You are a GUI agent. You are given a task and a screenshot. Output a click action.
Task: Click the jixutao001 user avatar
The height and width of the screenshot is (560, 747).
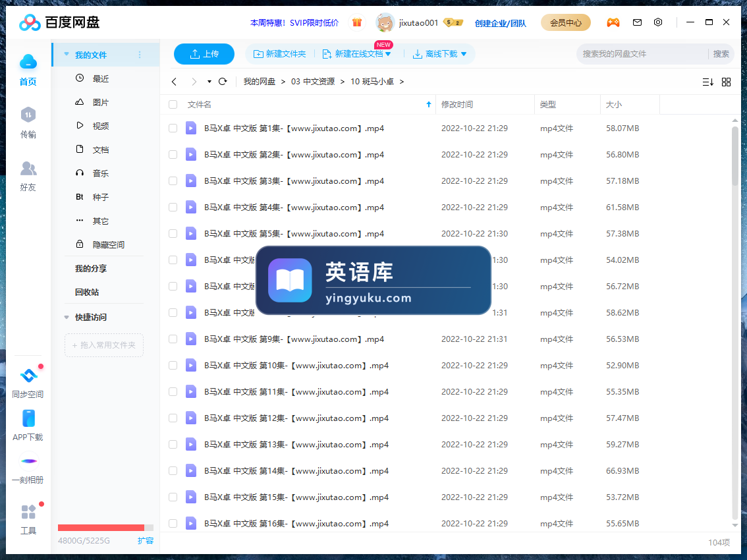(385, 22)
